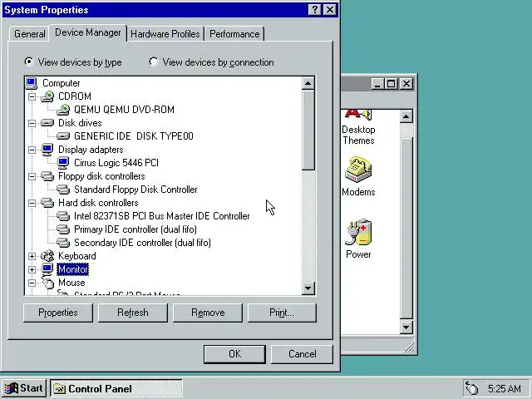Click the Print... button
The width and height of the screenshot is (532, 399).
[x=282, y=313]
